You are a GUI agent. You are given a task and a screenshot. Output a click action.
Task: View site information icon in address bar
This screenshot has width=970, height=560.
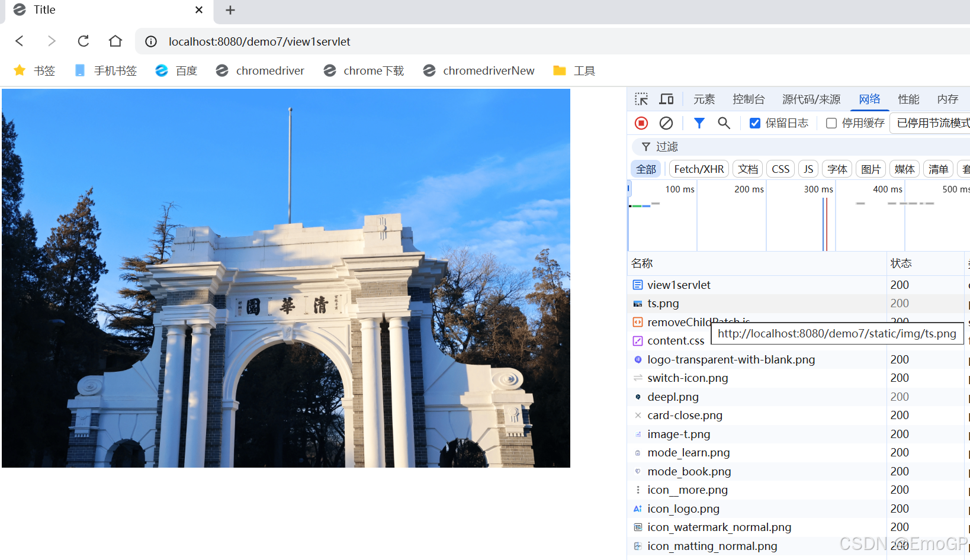click(151, 41)
